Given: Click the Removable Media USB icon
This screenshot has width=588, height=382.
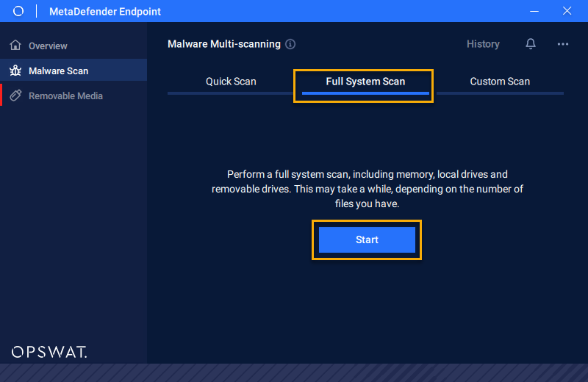Looking at the screenshot, I should (x=15, y=95).
